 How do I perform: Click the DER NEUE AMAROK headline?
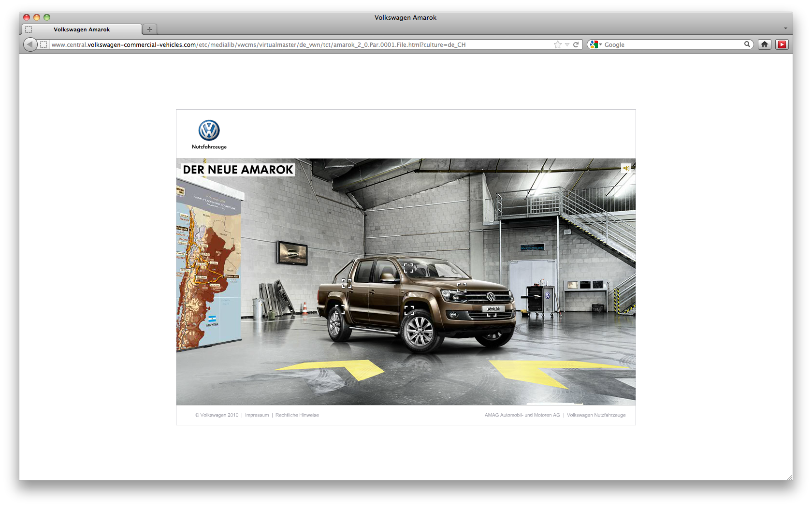pos(238,170)
